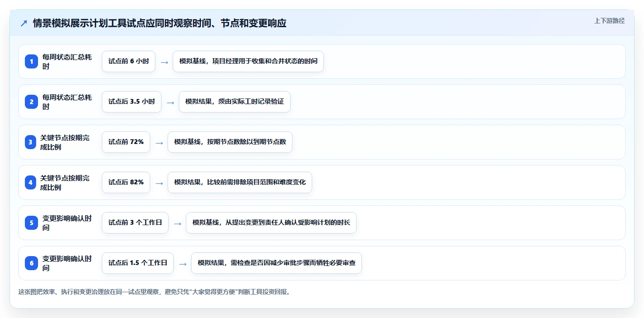Click the 试点后 1.5 个工作日 box

138,263
